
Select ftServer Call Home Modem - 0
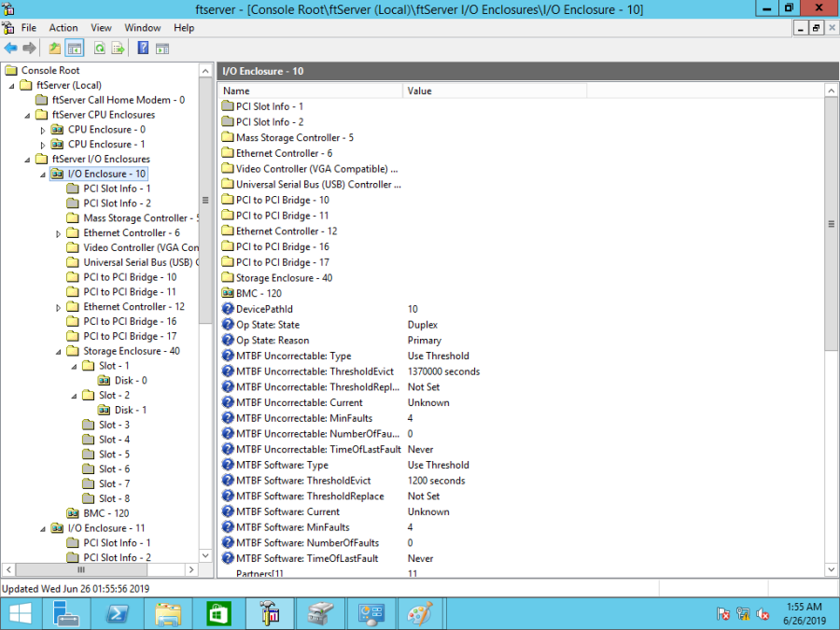(x=119, y=100)
